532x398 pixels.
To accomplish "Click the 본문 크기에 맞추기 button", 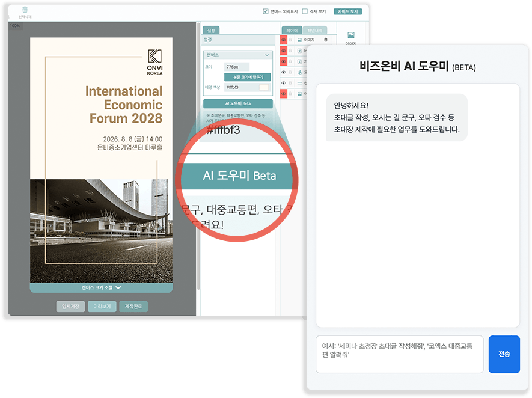I will 248,77.
